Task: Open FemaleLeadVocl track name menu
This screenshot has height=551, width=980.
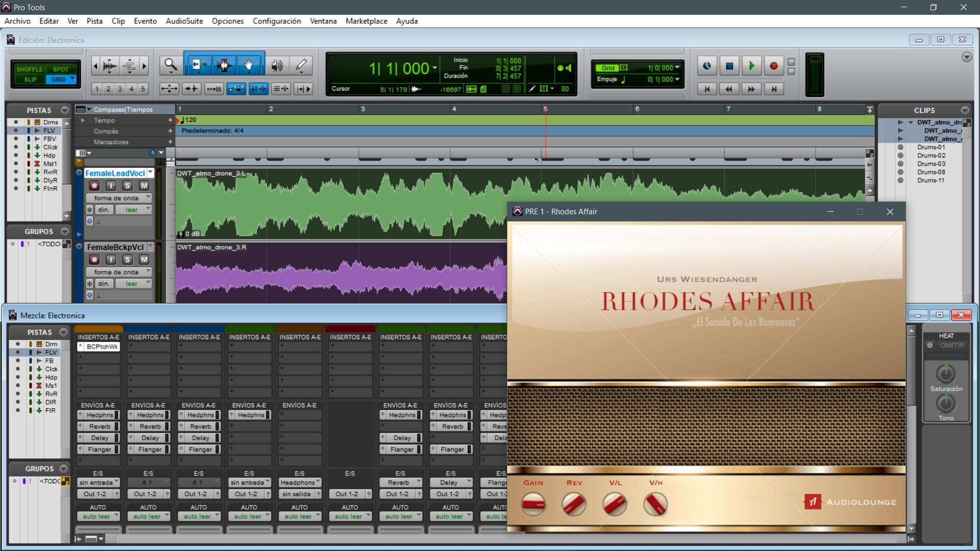Action: (151, 173)
